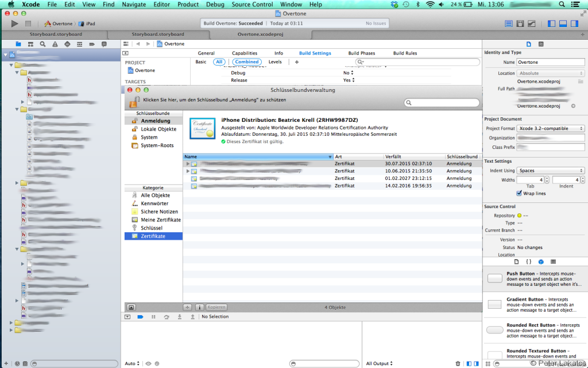Toggle the debug area visibility

point(563,24)
